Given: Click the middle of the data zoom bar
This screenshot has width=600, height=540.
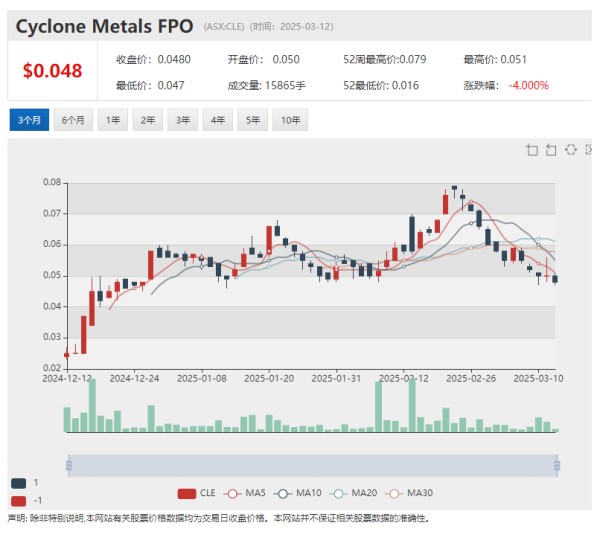Looking at the screenshot, I should [x=311, y=465].
